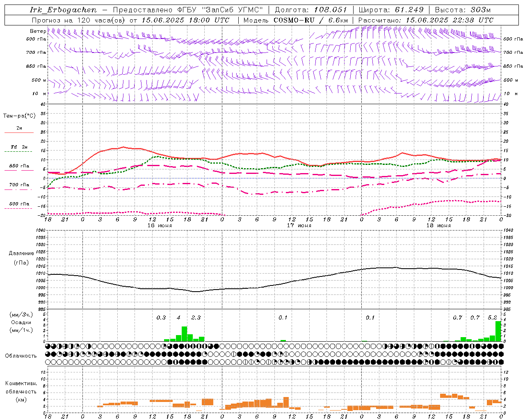Click the Ветер wind panel label
This screenshot has width=525, height=420.
click(x=38, y=31)
